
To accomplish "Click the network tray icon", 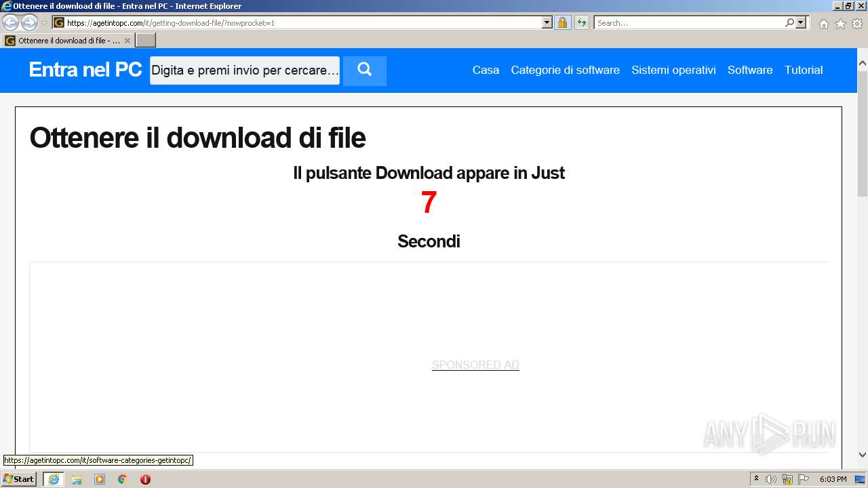I will click(787, 479).
